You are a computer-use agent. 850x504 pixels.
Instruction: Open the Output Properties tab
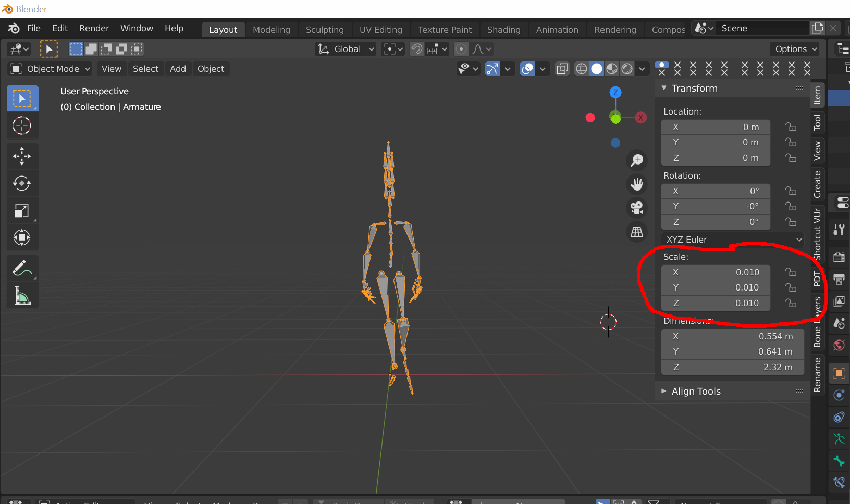pyautogui.click(x=839, y=280)
